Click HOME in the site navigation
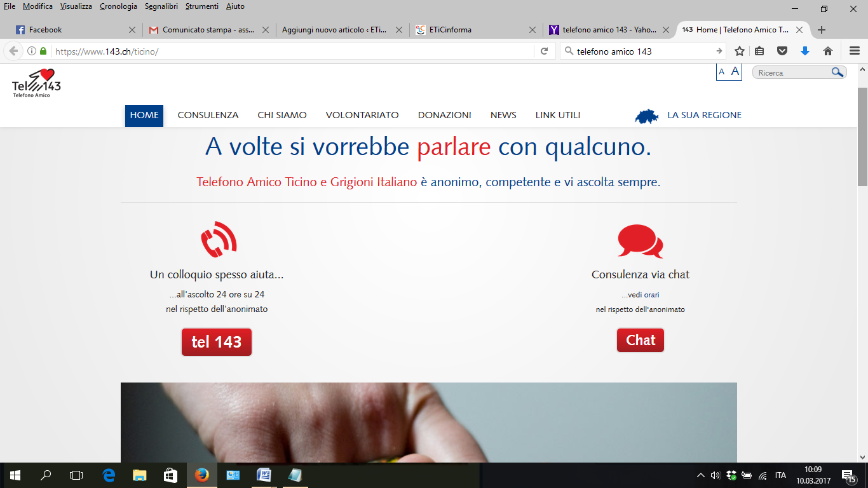The width and height of the screenshot is (868, 488). pos(144,116)
